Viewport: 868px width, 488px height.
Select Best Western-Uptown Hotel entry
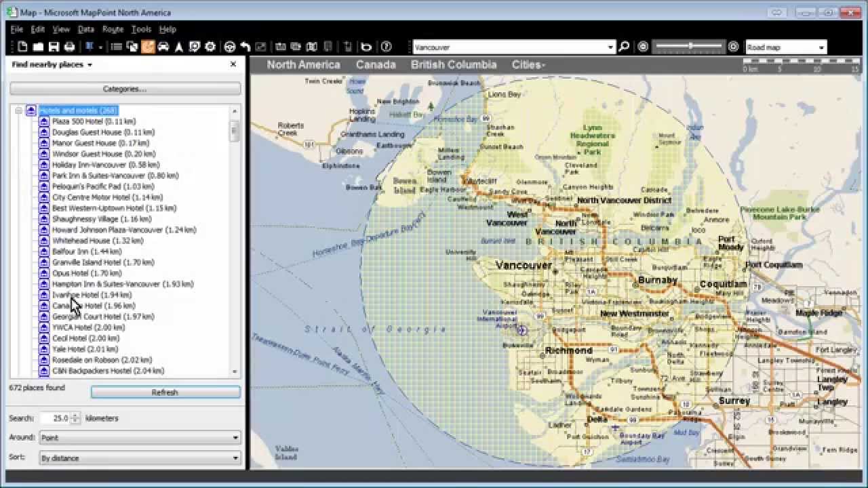[x=114, y=208]
